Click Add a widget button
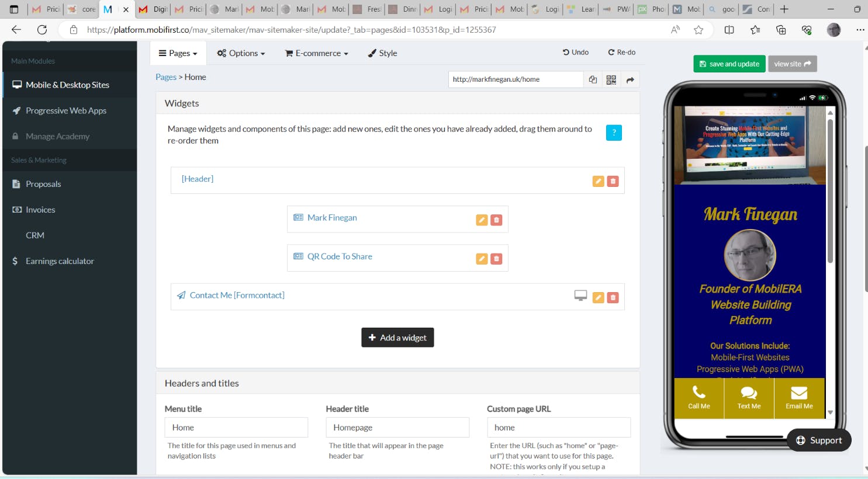The height and width of the screenshot is (479, 868). click(x=397, y=338)
